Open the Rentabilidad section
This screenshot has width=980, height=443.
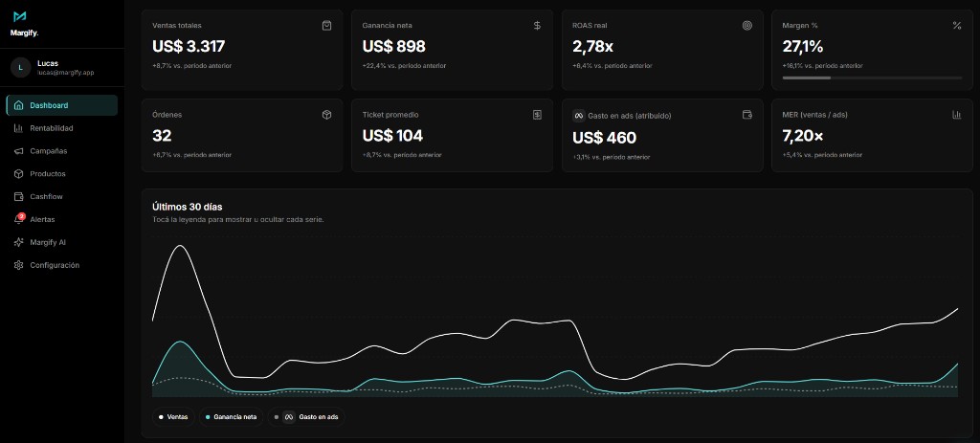coord(51,128)
